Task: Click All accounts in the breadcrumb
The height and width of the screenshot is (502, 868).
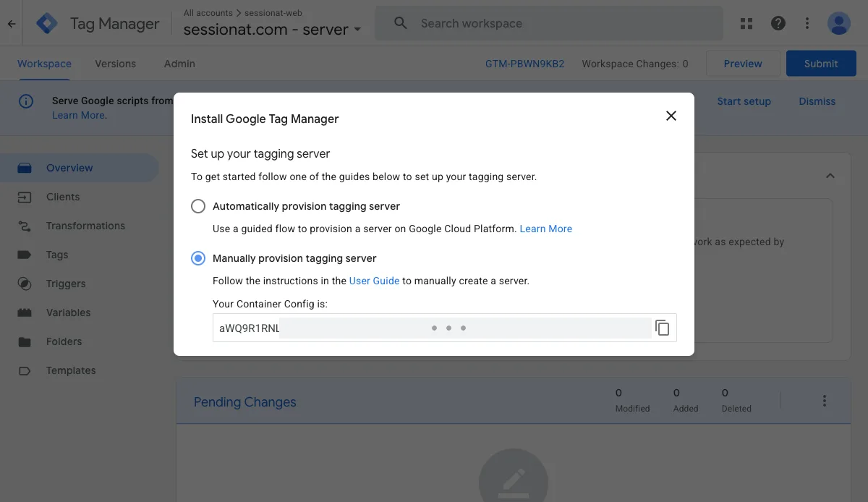Action: 208,13
